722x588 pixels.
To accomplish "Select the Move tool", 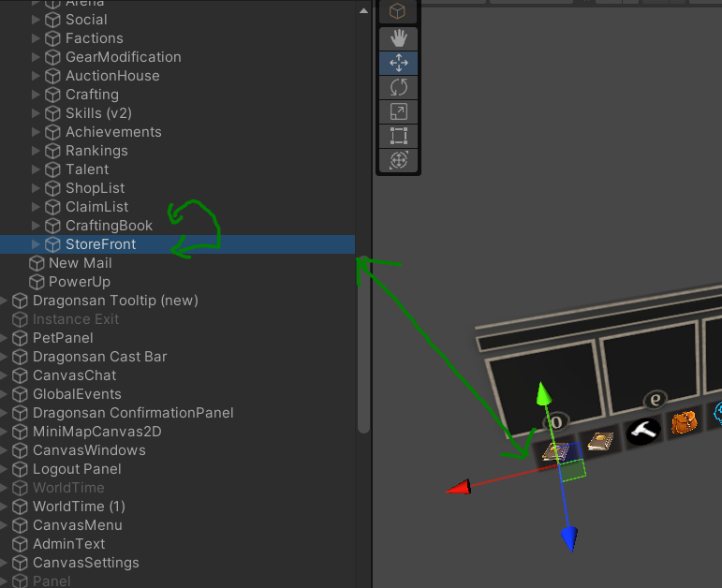I will pos(398,63).
